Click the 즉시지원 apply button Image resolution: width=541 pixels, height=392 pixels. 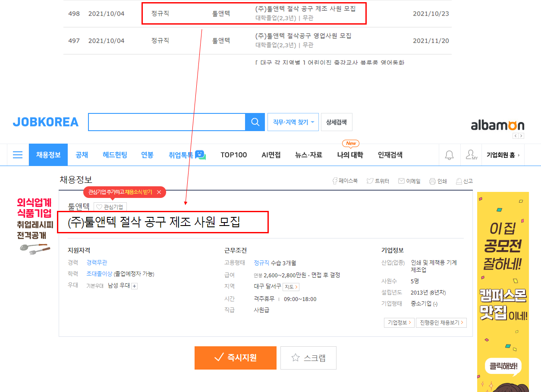(x=236, y=358)
